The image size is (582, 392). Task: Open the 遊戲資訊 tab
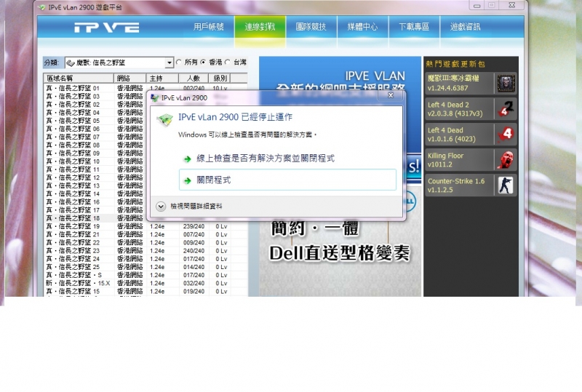(x=466, y=27)
